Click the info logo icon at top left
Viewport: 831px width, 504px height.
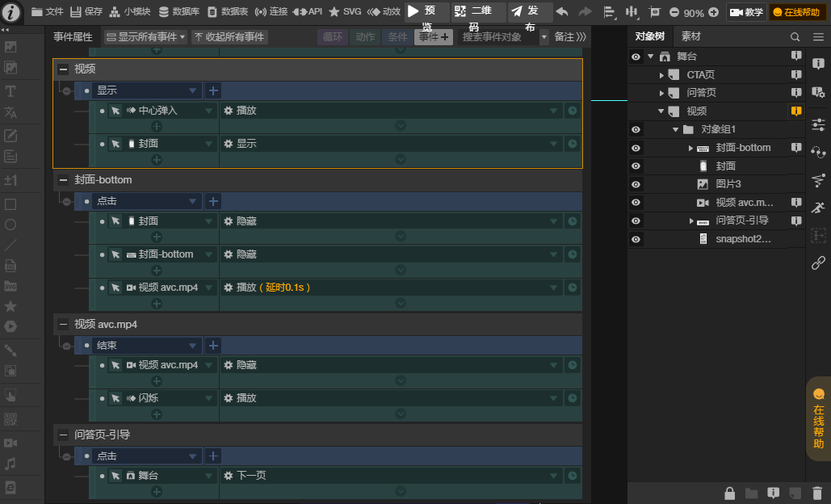click(x=10, y=12)
